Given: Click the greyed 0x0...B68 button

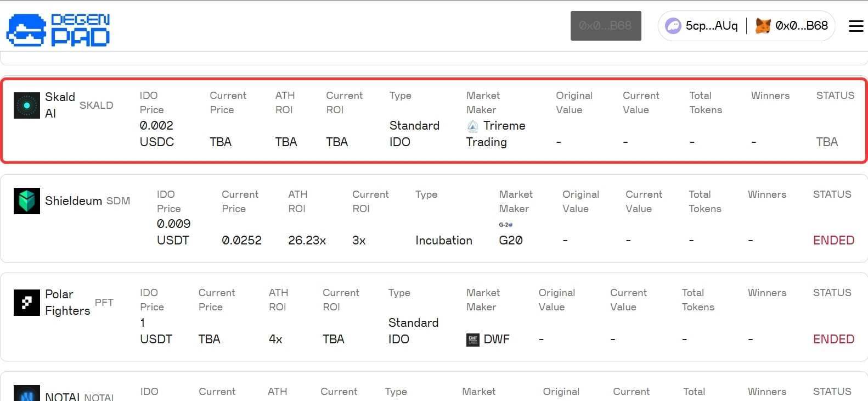Looking at the screenshot, I should (x=606, y=26).
